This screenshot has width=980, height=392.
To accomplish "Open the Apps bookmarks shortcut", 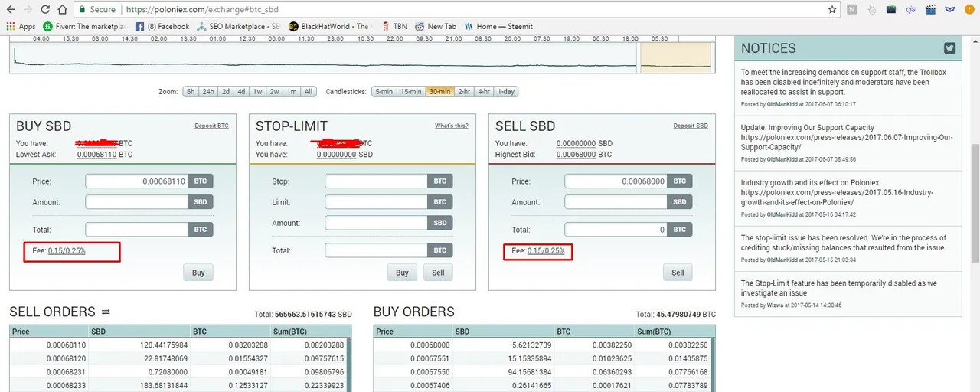I will (x=21, y=26).
